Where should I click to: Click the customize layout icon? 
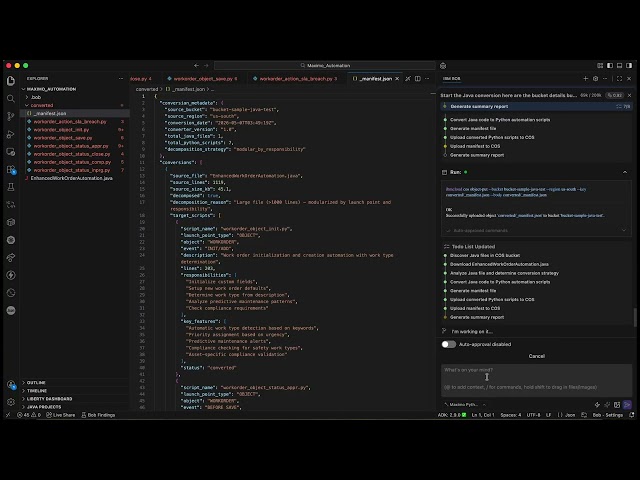pos(600,65)
